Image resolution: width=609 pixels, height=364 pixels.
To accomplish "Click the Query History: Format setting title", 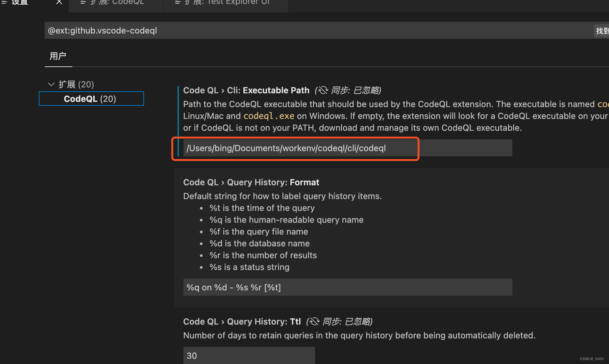I will [251, 182].
